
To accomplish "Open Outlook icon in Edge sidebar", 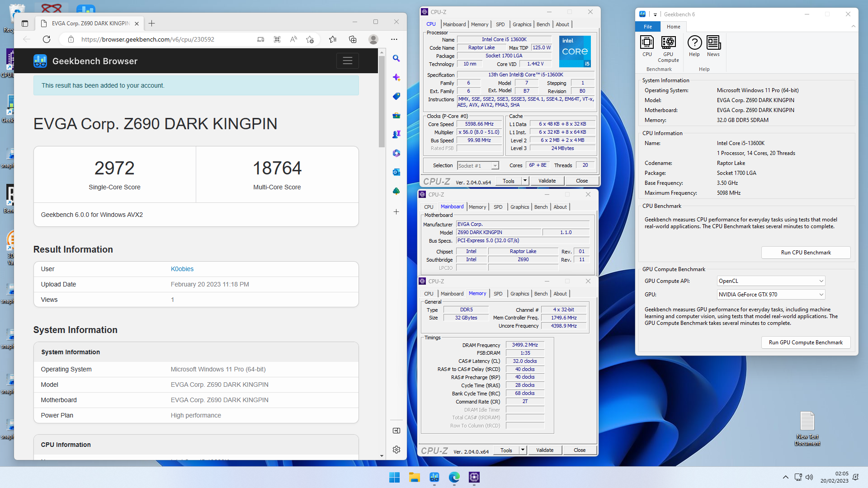I will tap(396, 172).
